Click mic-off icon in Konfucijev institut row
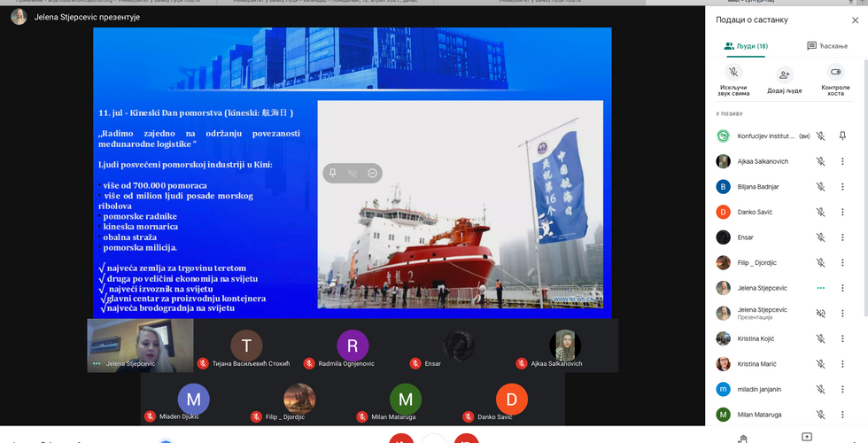 click(x=821, y=136)
